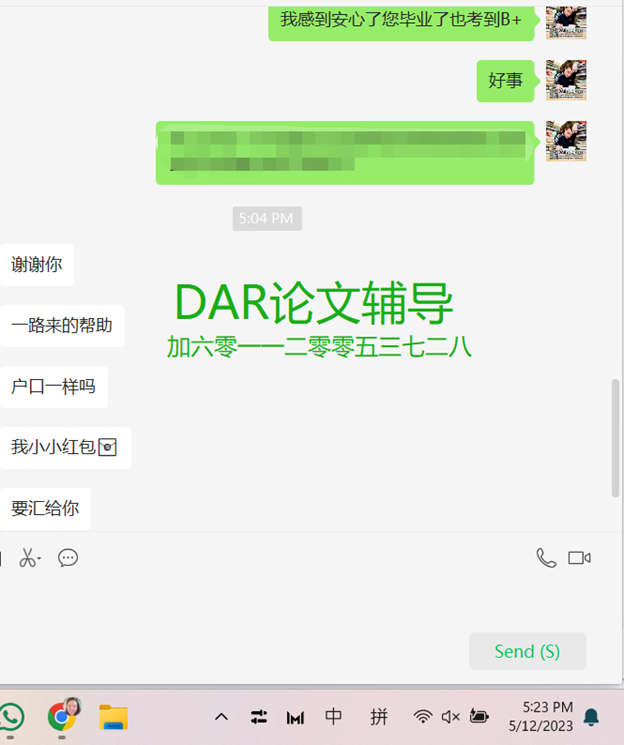The image size is (624, 745).
Task: Click the chat scrollbar thumb
Action: point(615,438)
